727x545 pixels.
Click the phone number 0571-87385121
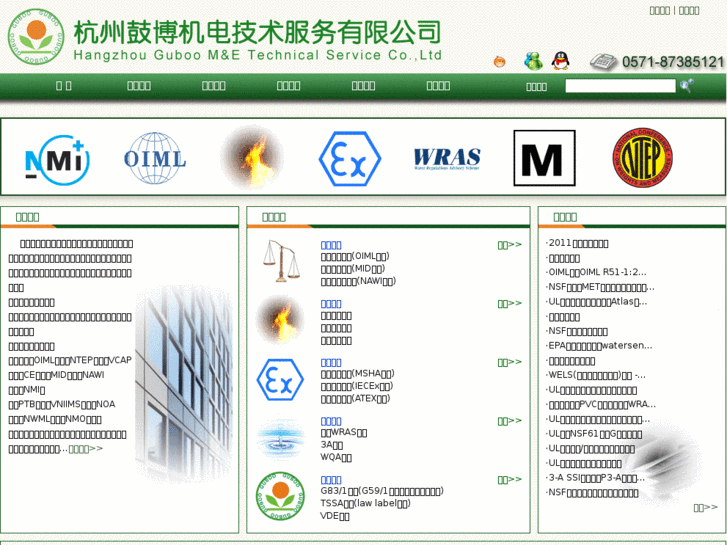click(x=673, y=62)
